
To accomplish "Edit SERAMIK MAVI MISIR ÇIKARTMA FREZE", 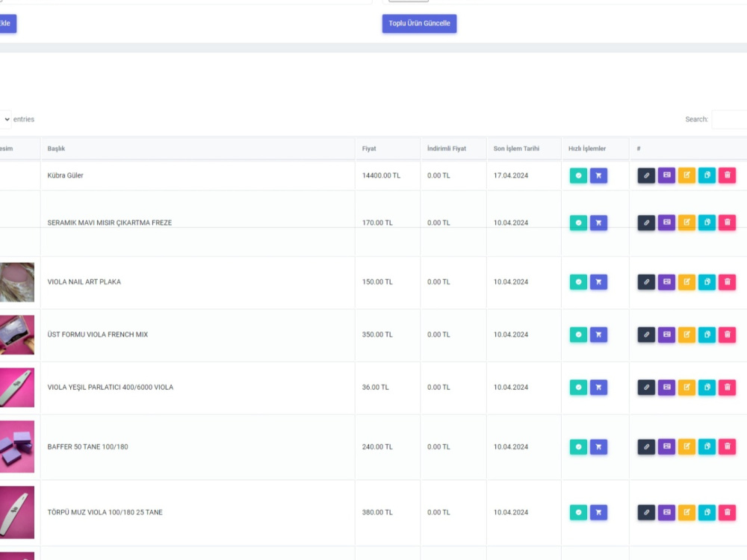I will [686, 223].
